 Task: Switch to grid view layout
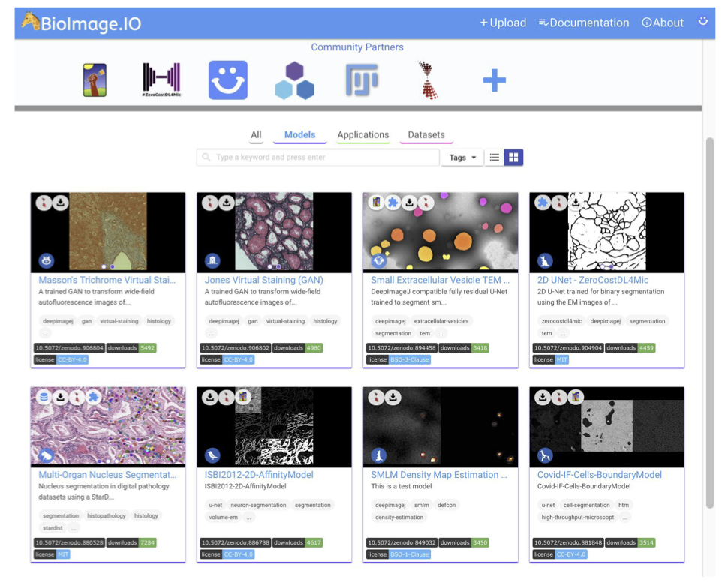(513, 158)
